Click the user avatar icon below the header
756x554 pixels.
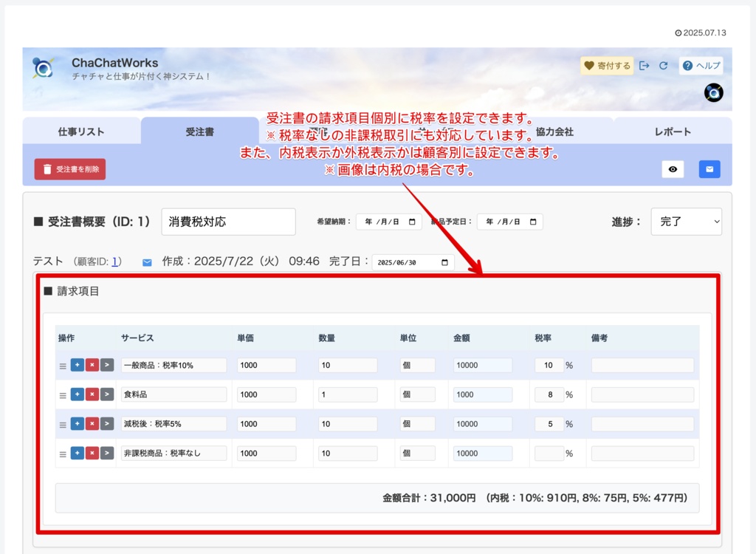click(x=712, y=94)
